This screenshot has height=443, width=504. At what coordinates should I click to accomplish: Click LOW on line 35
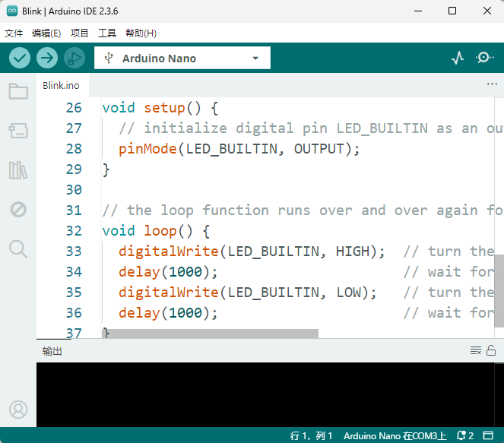click(349, 293)
